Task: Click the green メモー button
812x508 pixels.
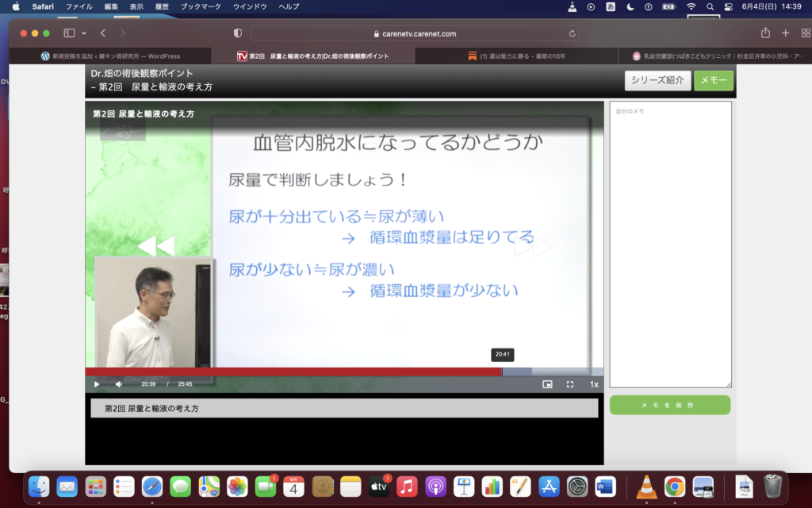Action: pos(713,80)
